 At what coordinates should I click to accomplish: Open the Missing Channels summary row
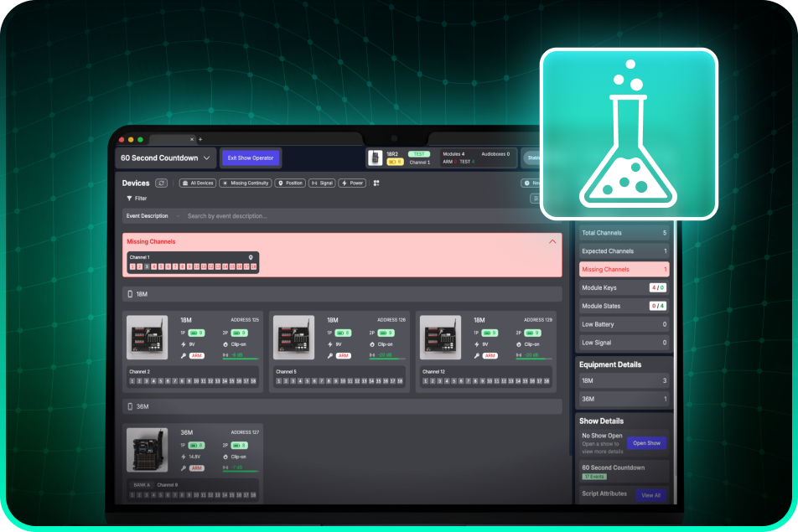coord(624,270)
